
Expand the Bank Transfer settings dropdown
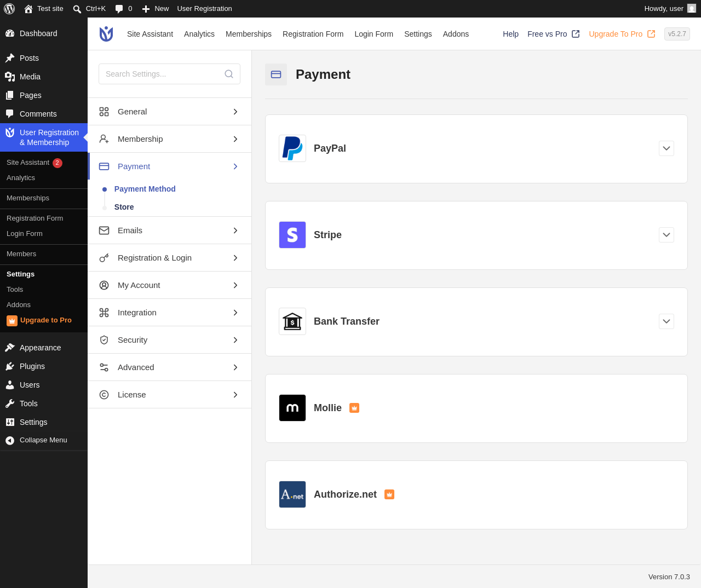tap(666, 321)
